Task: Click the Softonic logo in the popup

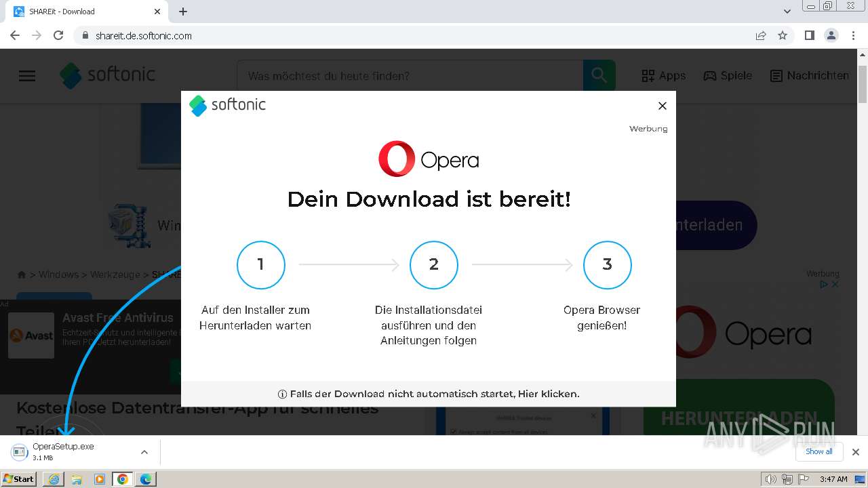Action: point(227,105)
